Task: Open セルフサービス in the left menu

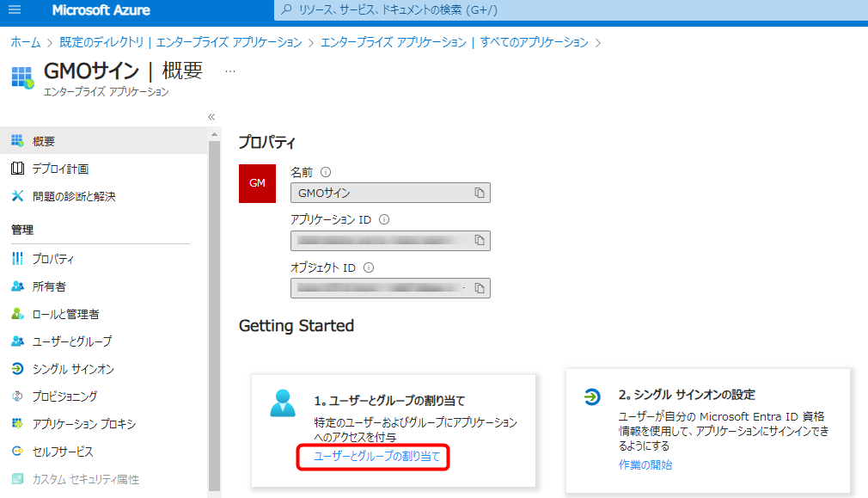Action: (x=103, y=452)
